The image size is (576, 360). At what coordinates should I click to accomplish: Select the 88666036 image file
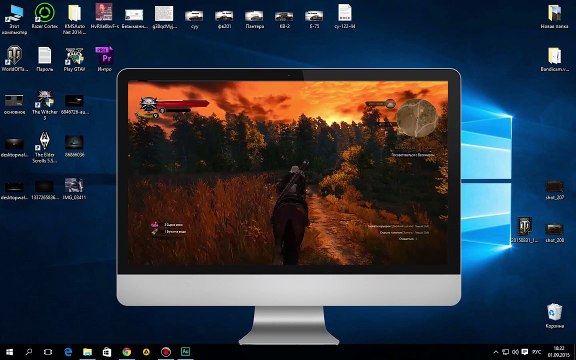[x=75, y=147]
